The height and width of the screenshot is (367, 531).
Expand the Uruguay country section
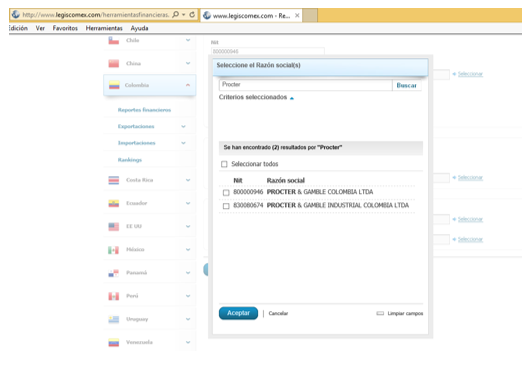(188, 319)
